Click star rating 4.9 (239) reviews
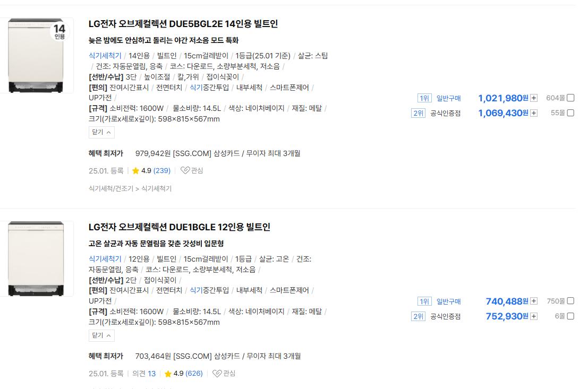 tap(151, 171)
